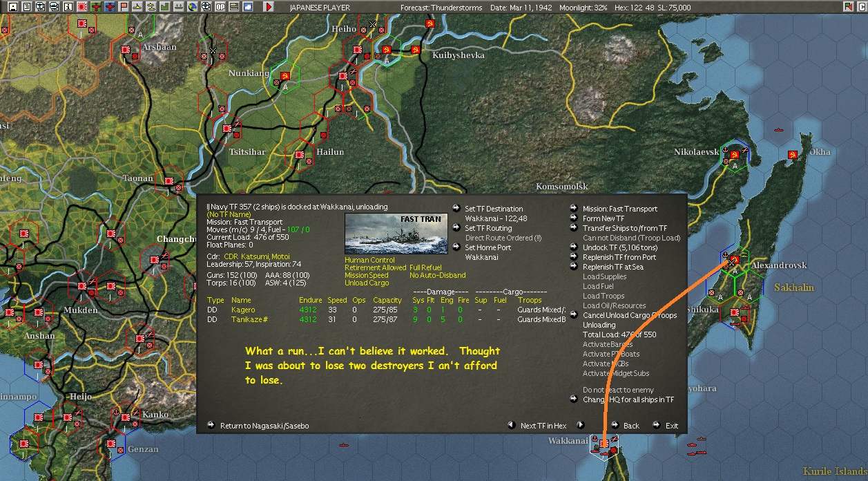This screenshot has height=481, width=868.
Task: Open the globe map icon
Action: (192, 7)
